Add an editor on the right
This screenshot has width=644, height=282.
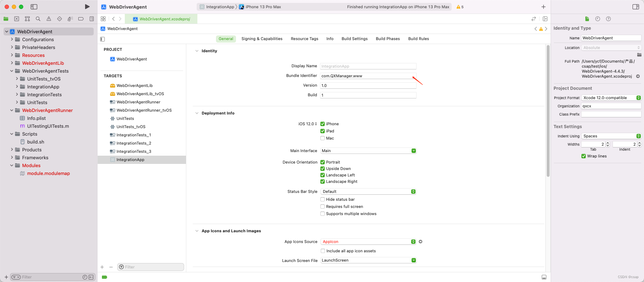pyautogui.click(x=545, y=19)
